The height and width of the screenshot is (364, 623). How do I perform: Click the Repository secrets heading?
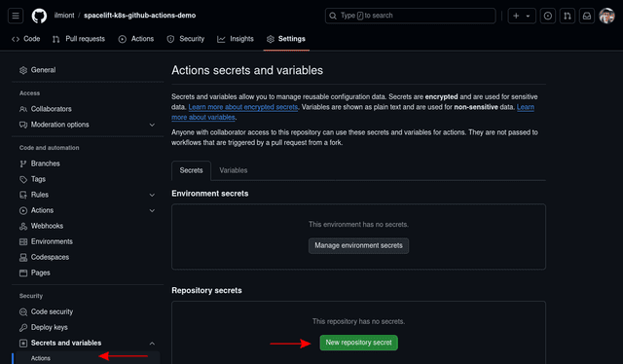pyautogui.click(x=206, y=290)
